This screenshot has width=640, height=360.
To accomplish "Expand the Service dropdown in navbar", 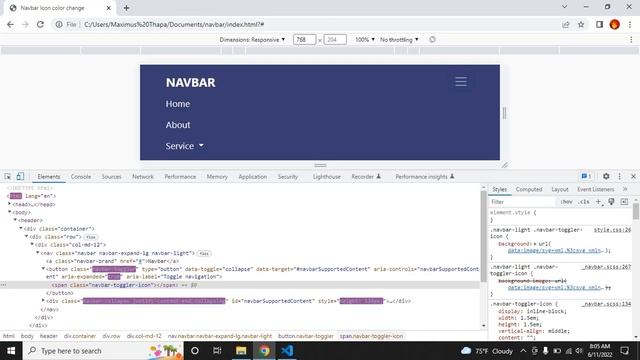I will [x=184, y=146].
